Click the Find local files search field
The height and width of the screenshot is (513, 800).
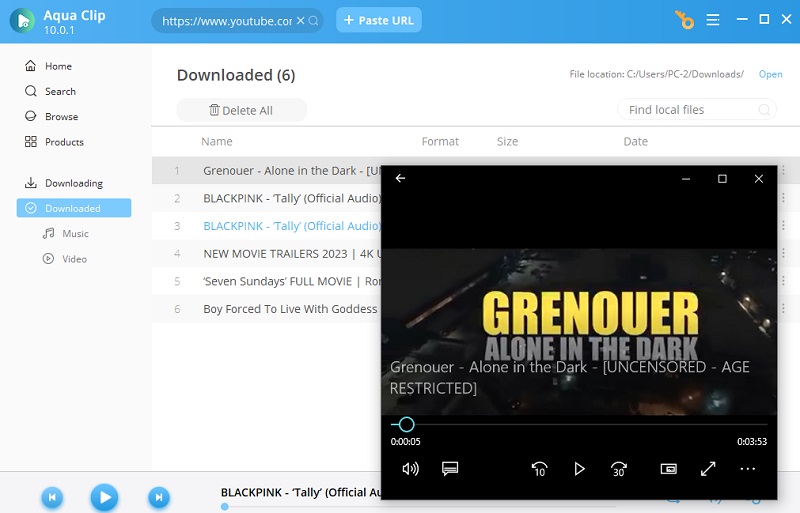pyautogui.click(x=696, y=110)
